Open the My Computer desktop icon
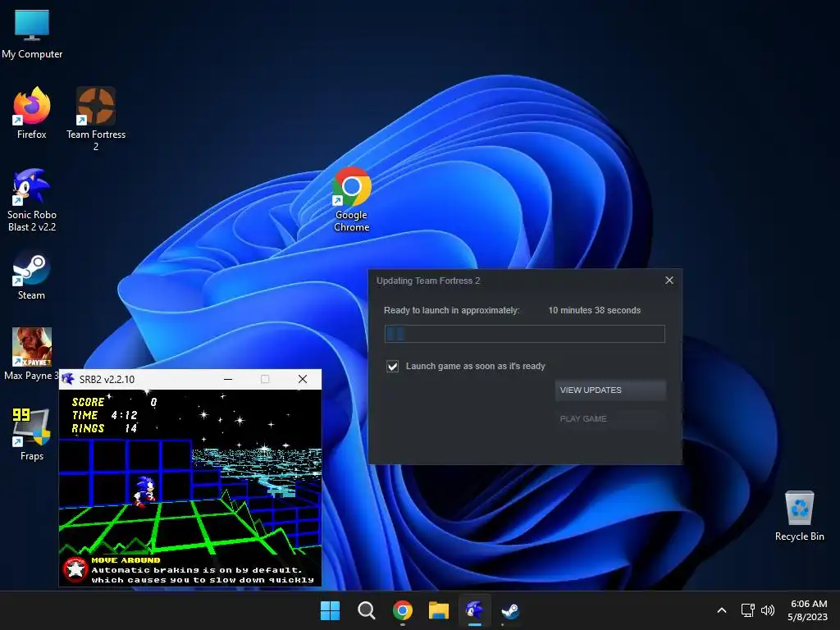The image size is (840, 630). 32,33
